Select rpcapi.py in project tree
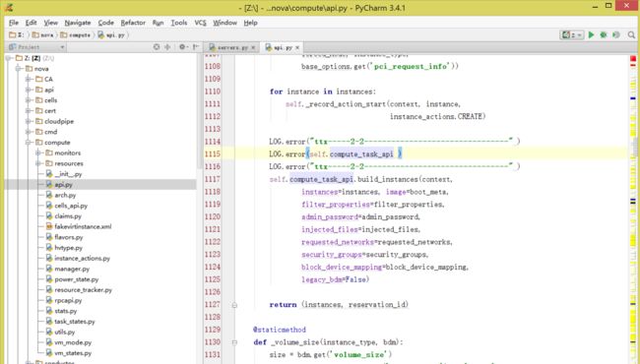640x364 pixels. click(64, 300)
